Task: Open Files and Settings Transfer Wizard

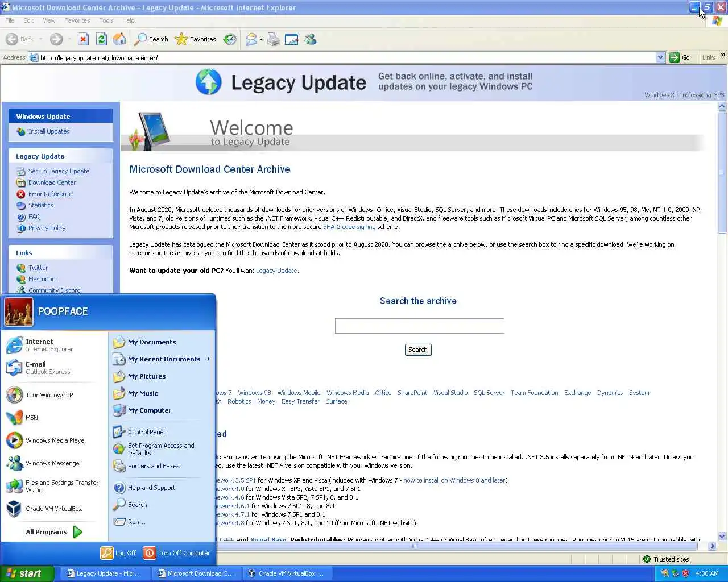Action: pyautogui.click(x=54, y=486)
